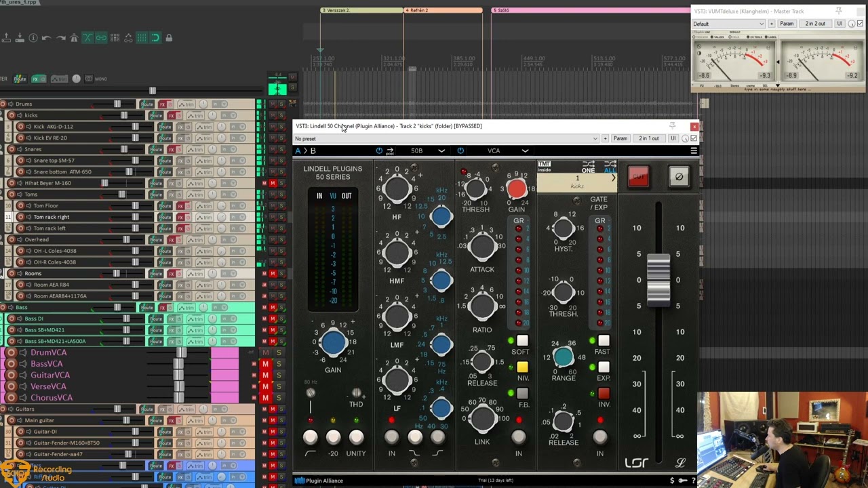Click the dollar sign store icon
The width and height of the screenshot is (868, 488).
672,481
